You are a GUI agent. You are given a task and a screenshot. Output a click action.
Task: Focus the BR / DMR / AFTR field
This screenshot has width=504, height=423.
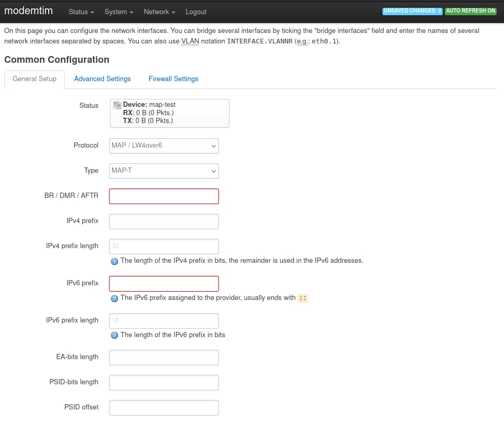click(164, 196)
